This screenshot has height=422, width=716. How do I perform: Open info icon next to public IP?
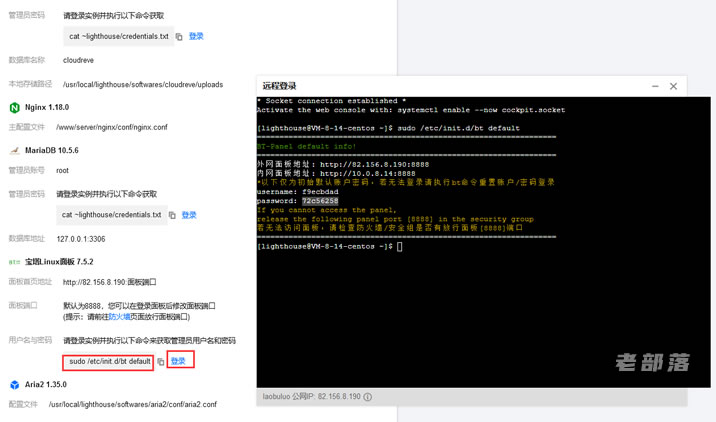click(x=368, y=397)
